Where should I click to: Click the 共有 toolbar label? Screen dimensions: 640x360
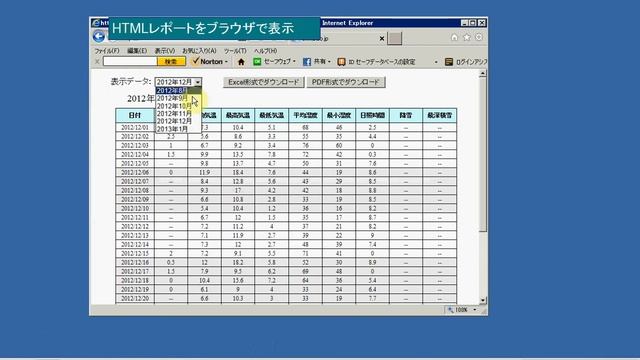(320, 62)
